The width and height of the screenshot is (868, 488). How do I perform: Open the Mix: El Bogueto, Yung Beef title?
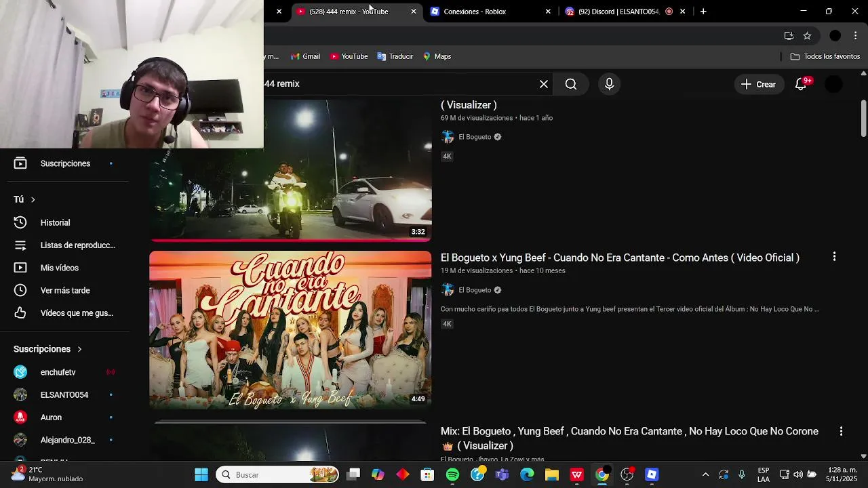pyautogui.click(x=629, y=439)
